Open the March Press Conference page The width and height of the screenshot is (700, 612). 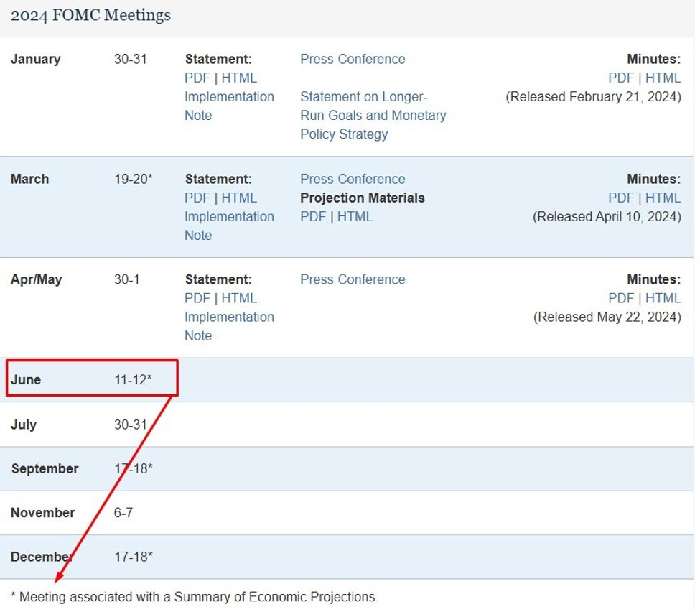pyautogui.click(x=353, y=179)
